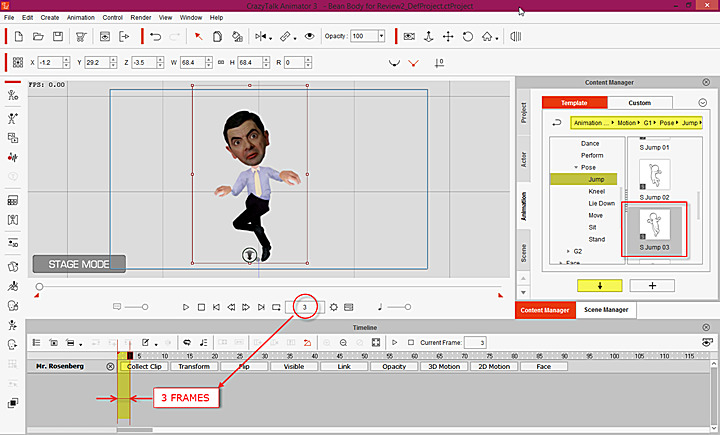
Task: Select Kneel in the pose tree
Action: (596, 192)
